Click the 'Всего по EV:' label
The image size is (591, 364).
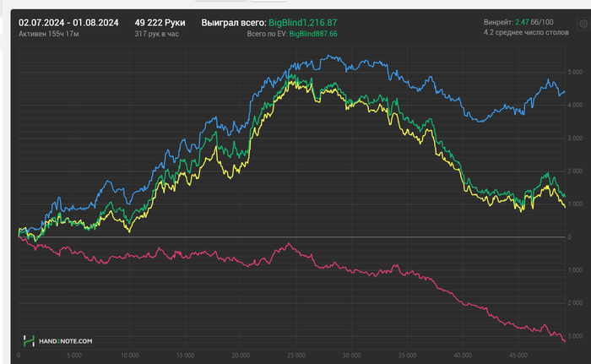tap(268, 34)
